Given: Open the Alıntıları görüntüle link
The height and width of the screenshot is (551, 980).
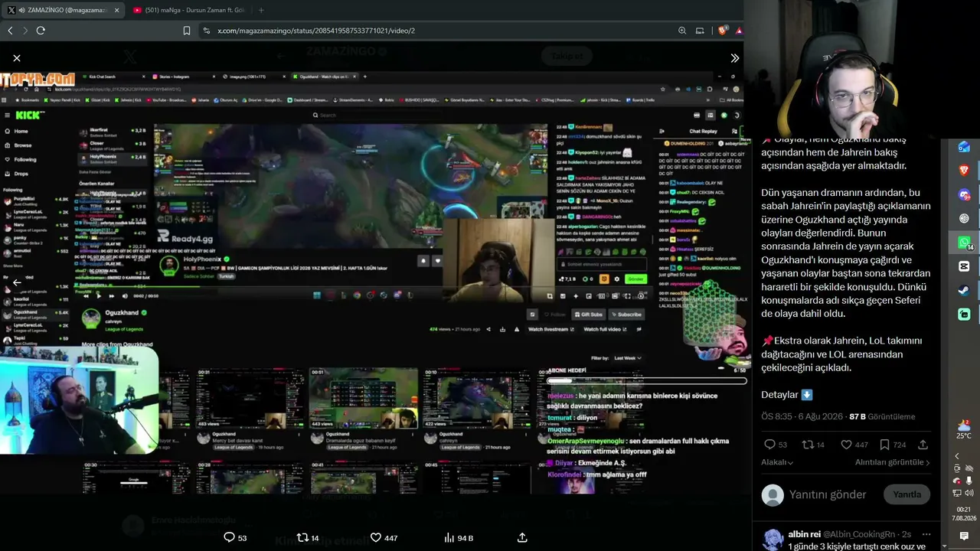Looking at the screenshot, I should [892, 462].
